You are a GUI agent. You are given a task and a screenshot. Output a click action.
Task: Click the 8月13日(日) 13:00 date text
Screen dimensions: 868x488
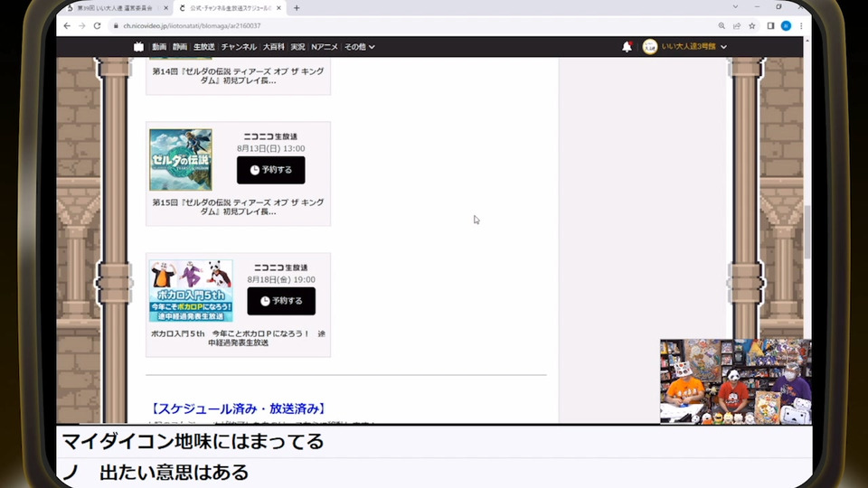pyautogui.click(x=270, y=148)
